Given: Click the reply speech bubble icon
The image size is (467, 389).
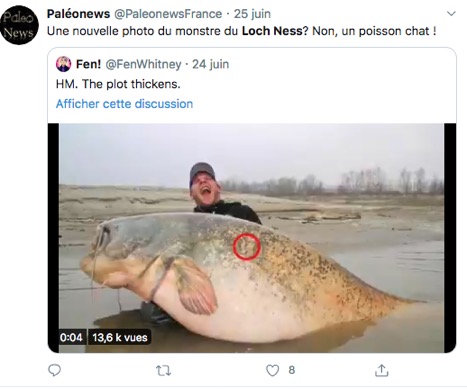Looking at the screenshot, I should click(x=54, y=370).
